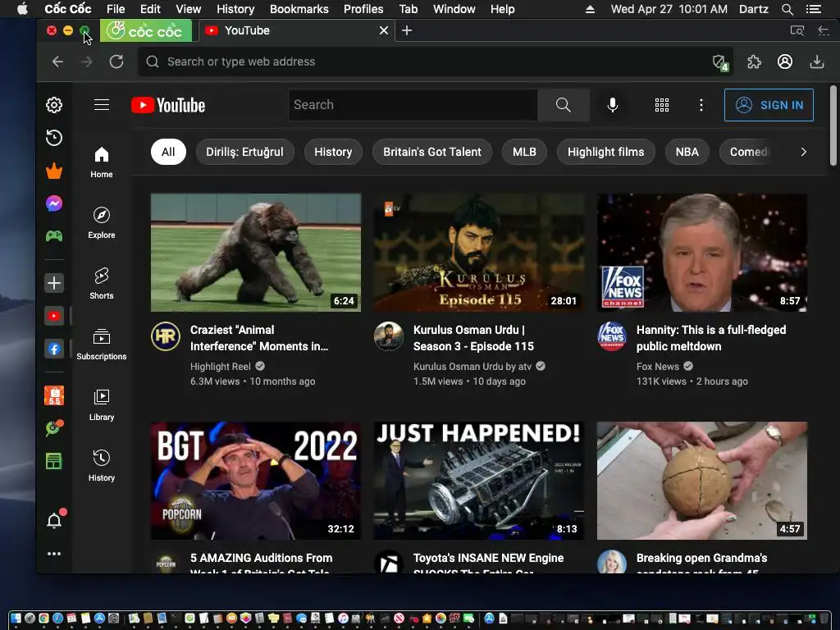
Task: Click the SIGN IN button
Action: point(769,105)
